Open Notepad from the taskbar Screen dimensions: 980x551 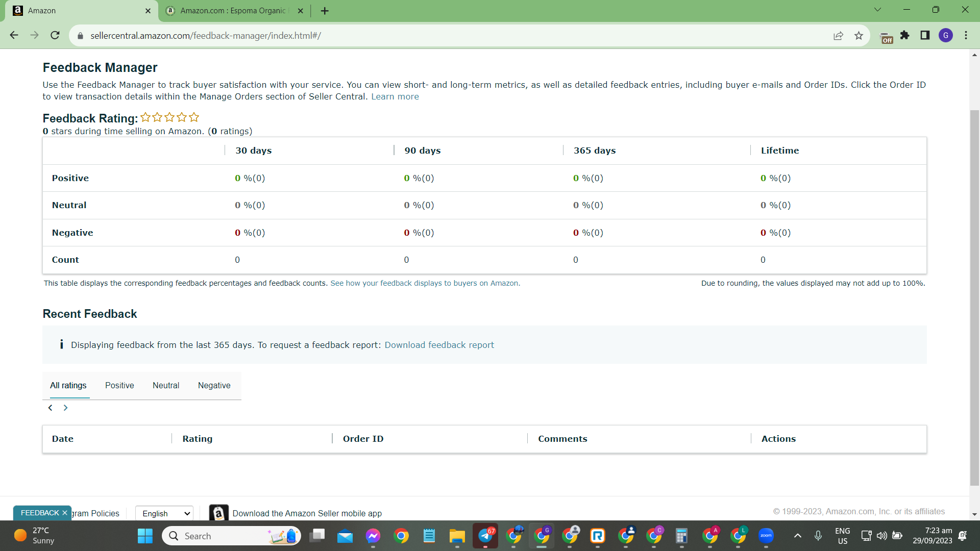[429, 536]
